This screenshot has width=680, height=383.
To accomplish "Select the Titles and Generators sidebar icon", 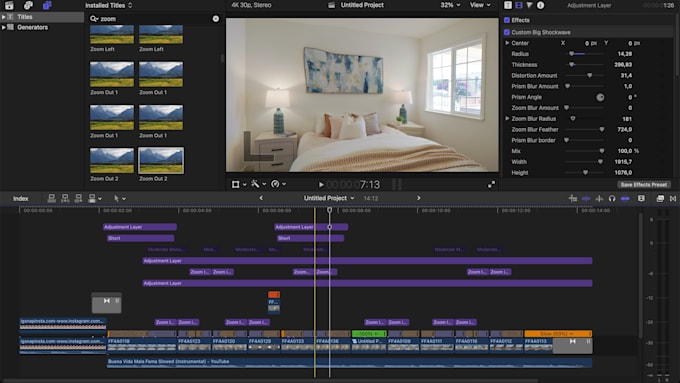I will (47, 5).
